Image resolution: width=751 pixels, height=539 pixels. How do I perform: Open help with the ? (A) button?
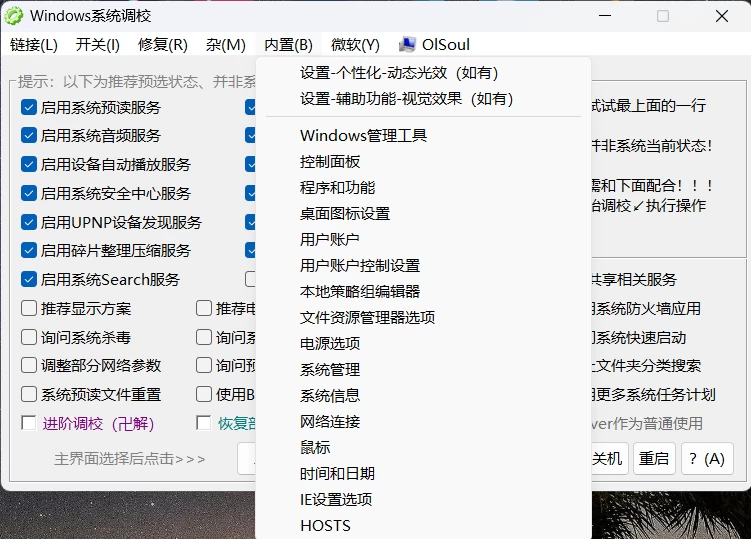click(x=706, y=459)
